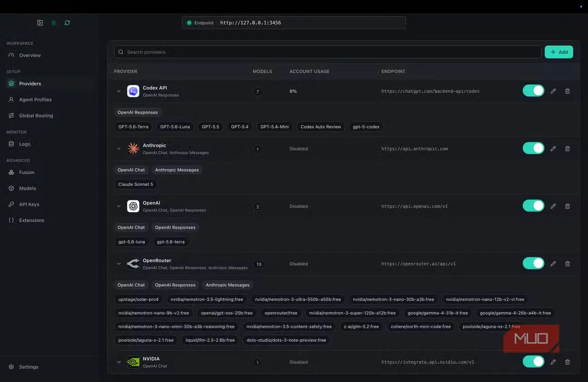Image resolution: width=588 pixels, height=382 pixels.
Task: Click the NVIDIA provider logo
Action: [133, 362]
